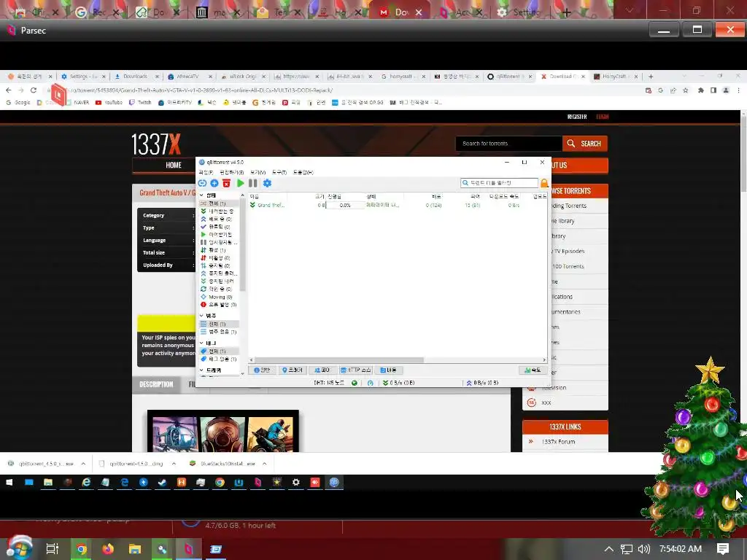The image size is (747, 560).
Task: Click the download speed column header
Action: pos(504,196)
